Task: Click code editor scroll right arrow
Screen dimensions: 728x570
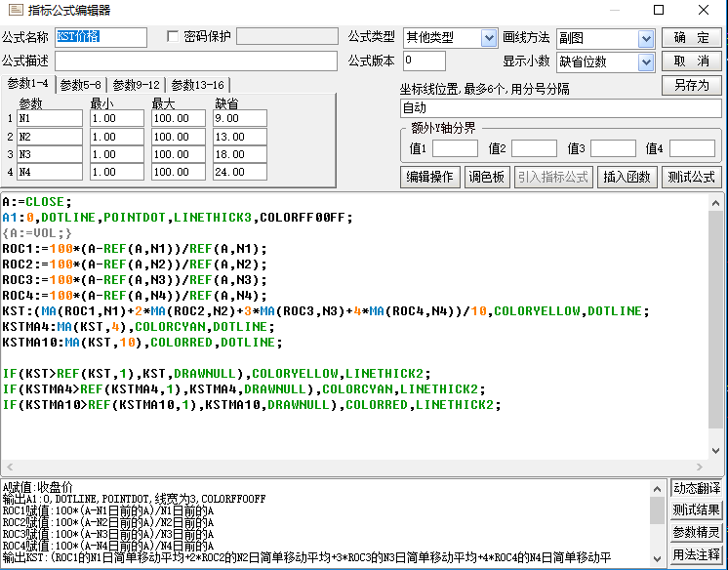Action: tap(700, 467)
